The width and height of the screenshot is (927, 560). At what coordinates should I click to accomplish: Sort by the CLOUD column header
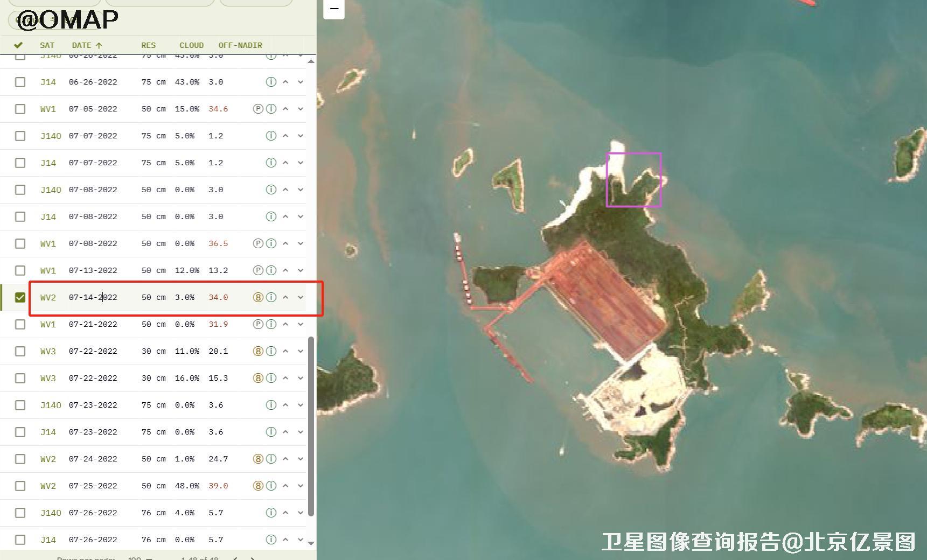[x=191, y=45]
